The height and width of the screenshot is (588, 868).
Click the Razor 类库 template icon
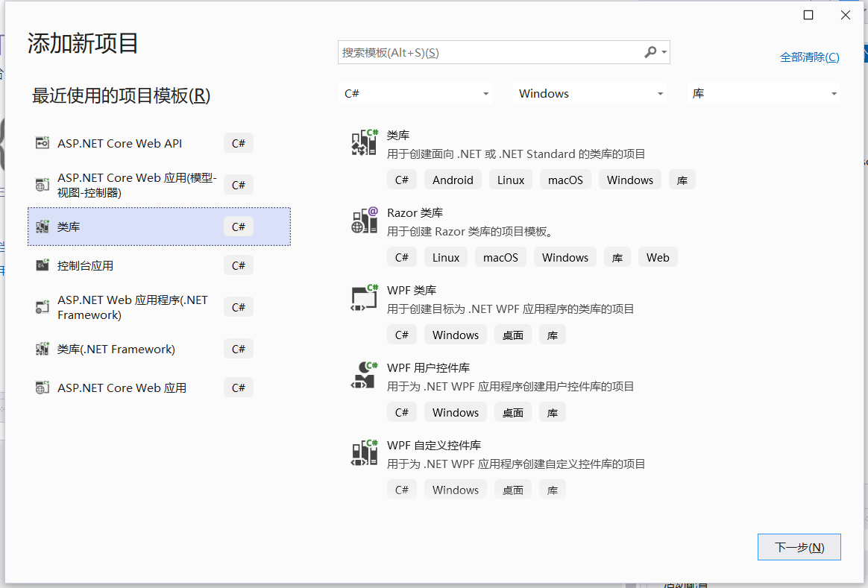[364, 220]
